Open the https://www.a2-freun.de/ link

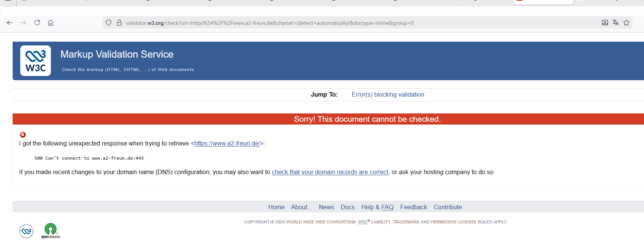(227, 144)
